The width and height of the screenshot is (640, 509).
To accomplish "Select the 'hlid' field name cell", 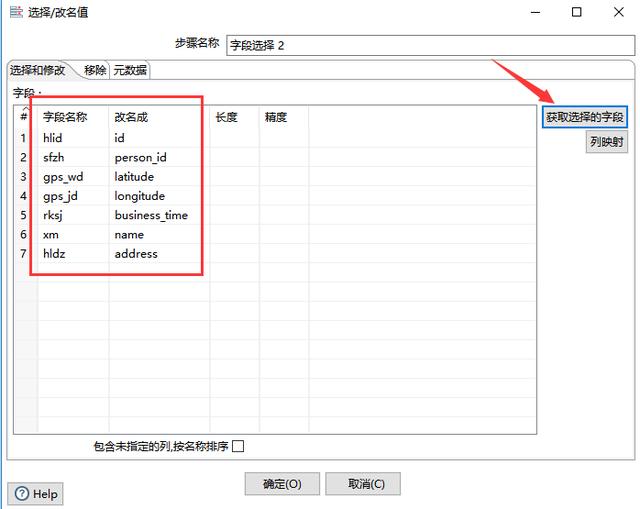I will point(73,138).
